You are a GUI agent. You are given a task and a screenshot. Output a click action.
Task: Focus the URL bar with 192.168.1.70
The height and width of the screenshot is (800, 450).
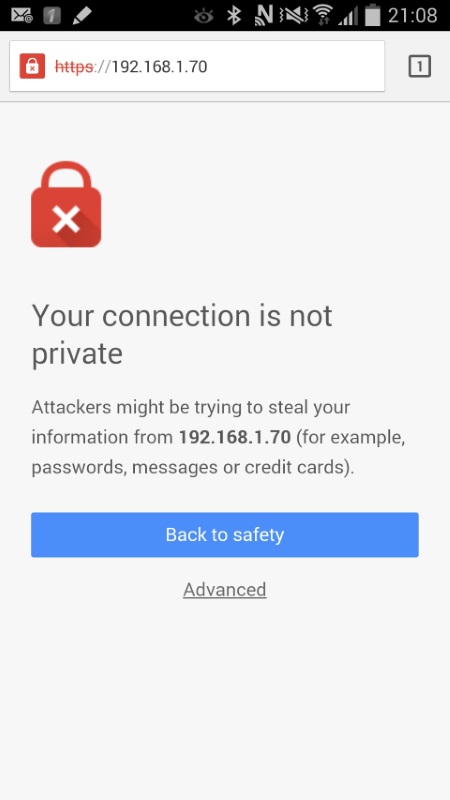coord(197,66)
